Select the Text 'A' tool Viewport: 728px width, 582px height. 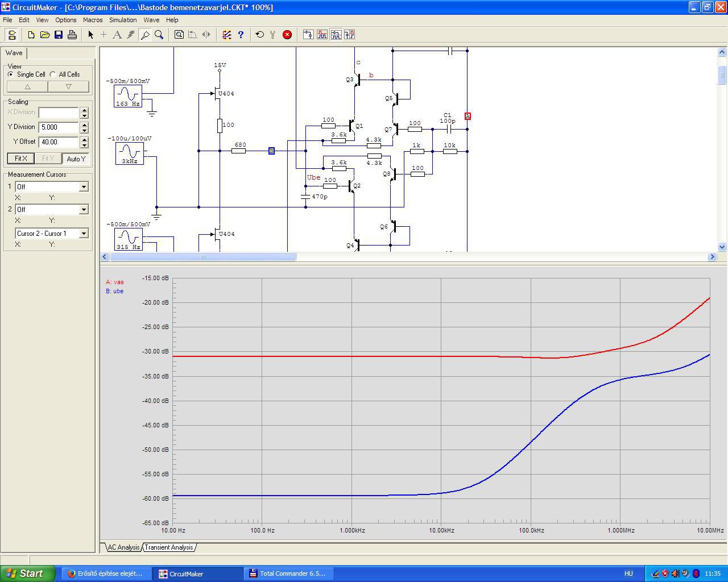coord(117,35)
